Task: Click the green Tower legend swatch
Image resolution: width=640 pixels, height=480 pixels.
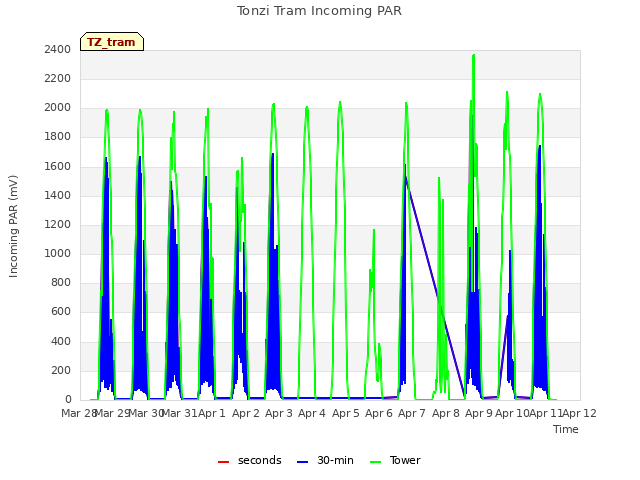Action: coord(375,462)
